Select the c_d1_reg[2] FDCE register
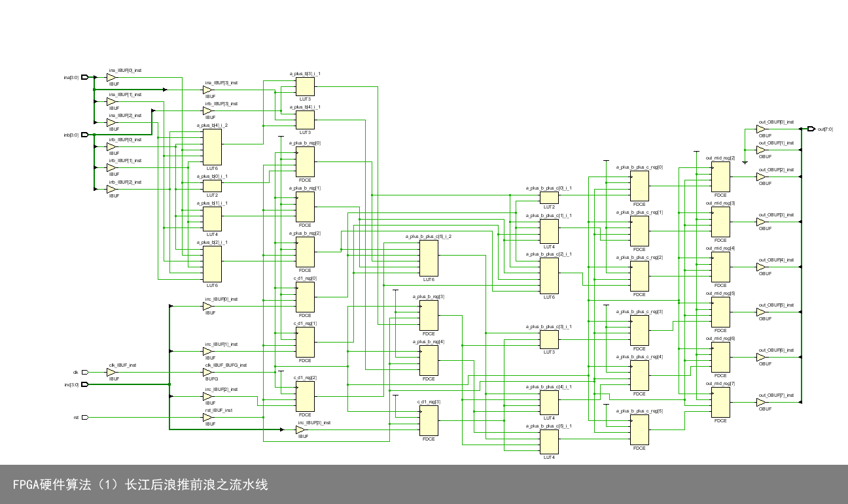The width and height of the screenshot is (848, 504). [x=305, y=396]
